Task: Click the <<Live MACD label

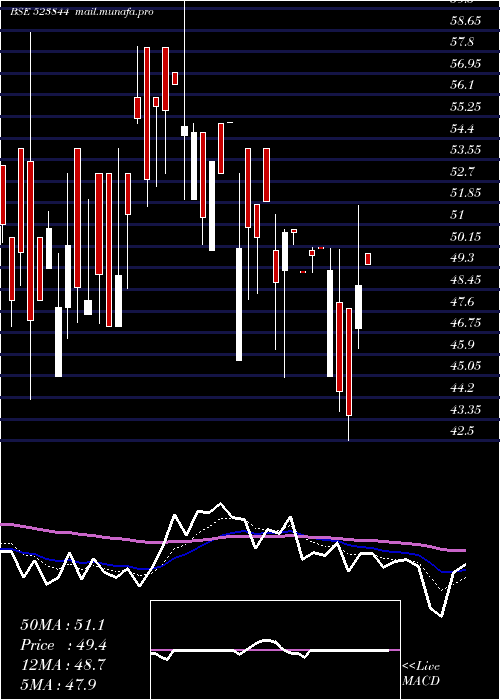Action: pos(421,673)
